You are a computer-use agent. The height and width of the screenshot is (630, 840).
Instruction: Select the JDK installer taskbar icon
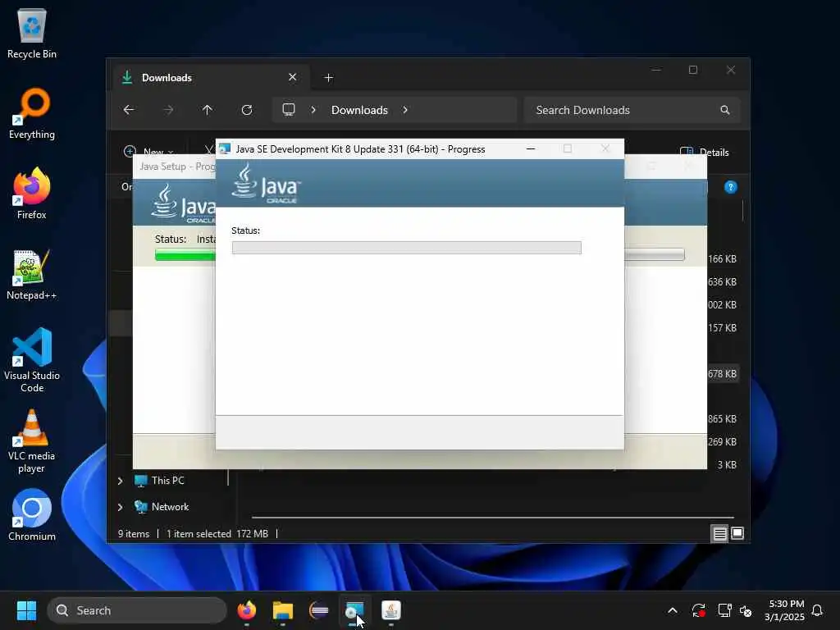click(354, 610)
